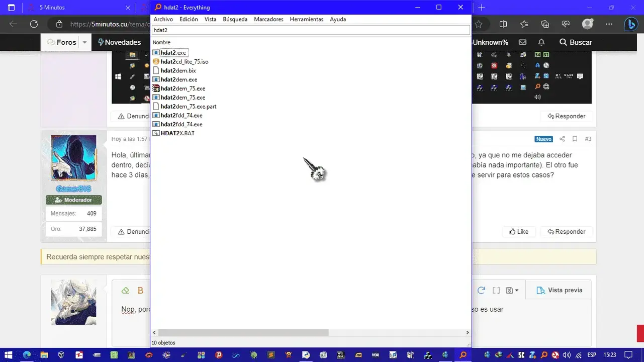Select the hdat2cd_lite_75.iso disc image icon

(156, 61)
